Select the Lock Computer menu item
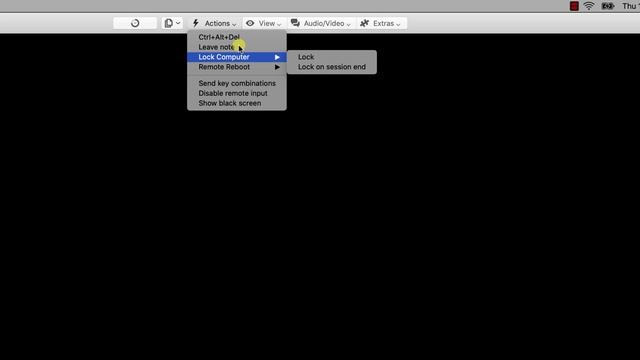Image resolution: width=640 pixels, height=360 pixels. (237, 57)
